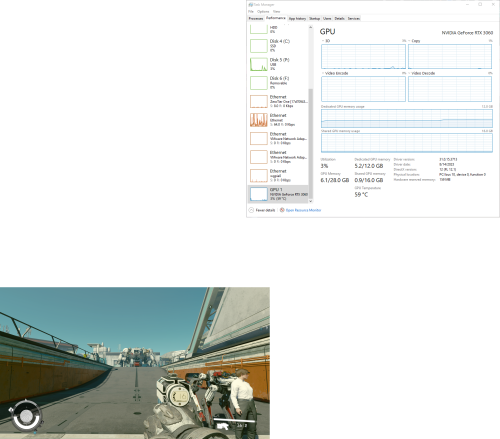Screen dimensions: 500x439
Task: Select the GPU 1 sidebar entry
Action: (x=278, y=194)
